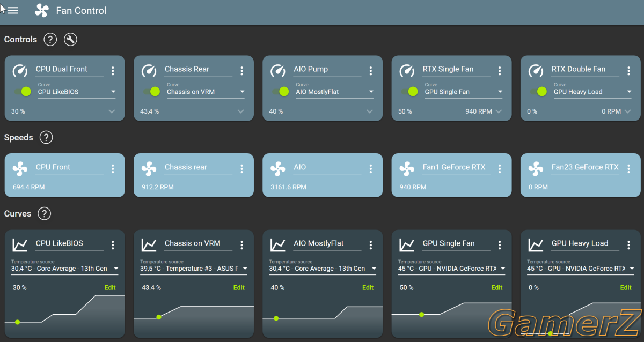Click the gauge icon on RTX Single Fan
Screen dimensions: 644x342
pyautogui.click(x=407, y=70)
